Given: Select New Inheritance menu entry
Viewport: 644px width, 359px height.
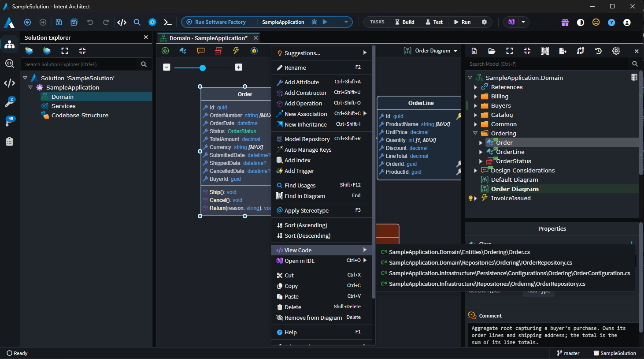Looking at the screenshot, I should click(x=322, y=124).
